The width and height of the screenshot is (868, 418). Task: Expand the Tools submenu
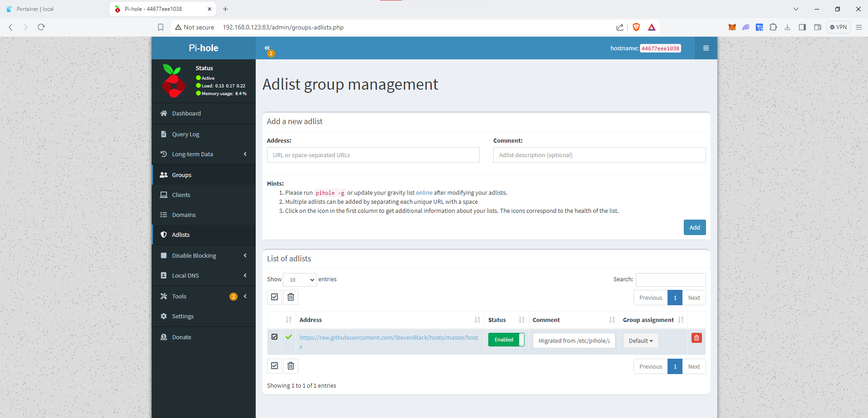[x=204, y=296]
